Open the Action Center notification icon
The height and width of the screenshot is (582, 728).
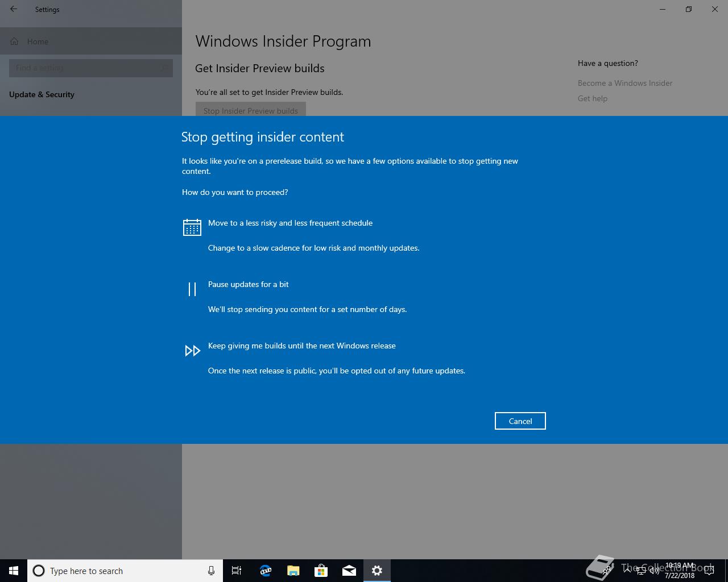point(709,571)
